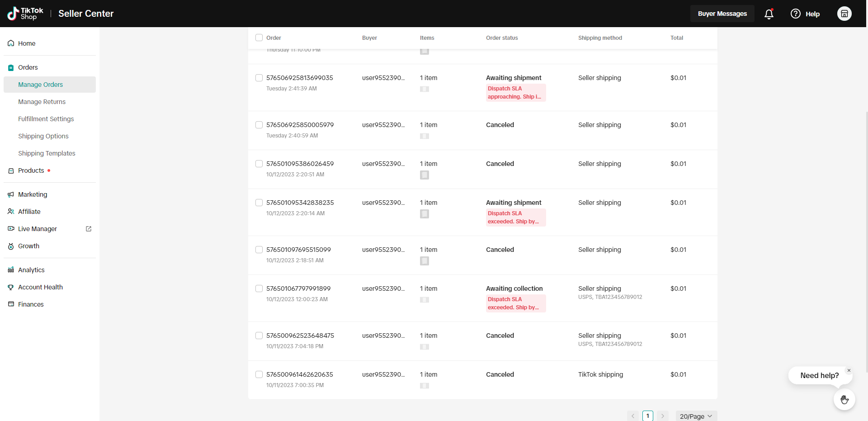Open order number 576500961462620635

click(299, 374)
